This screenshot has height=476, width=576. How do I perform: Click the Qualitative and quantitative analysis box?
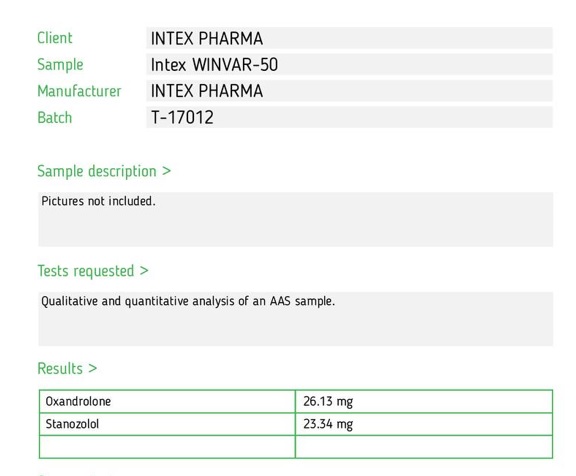click(x=296, y=319)
